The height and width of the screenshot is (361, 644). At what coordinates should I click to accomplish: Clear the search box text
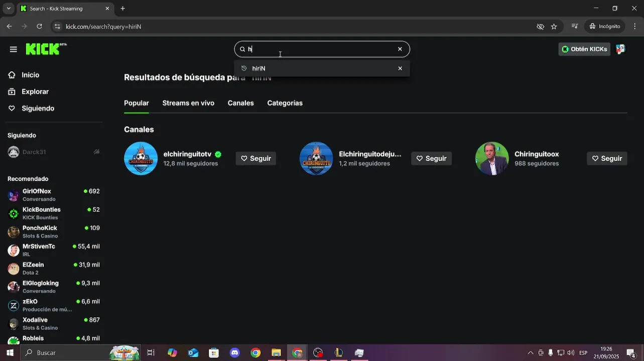(x=400, y=49)
